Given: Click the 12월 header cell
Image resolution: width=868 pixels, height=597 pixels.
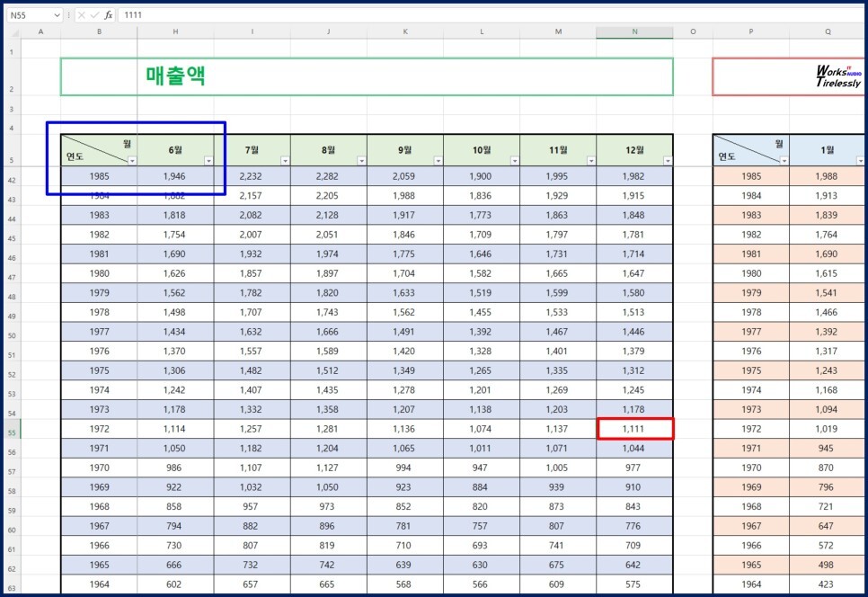Looking at the screenshot, I should click(x=634, y=150).
